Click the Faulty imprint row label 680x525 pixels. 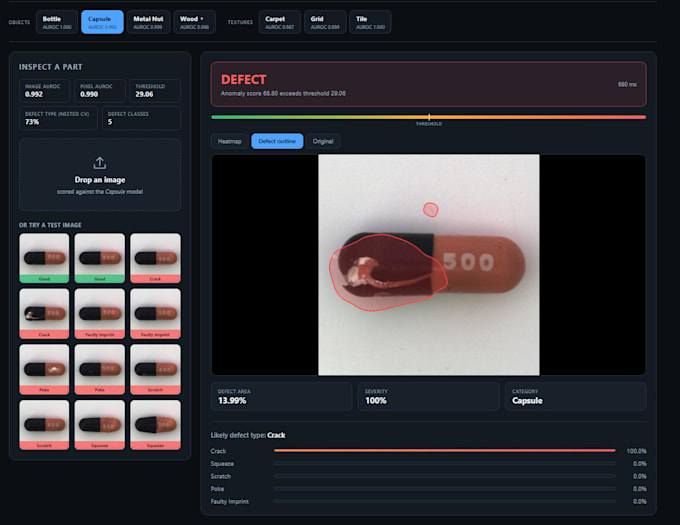click(230, 501)
